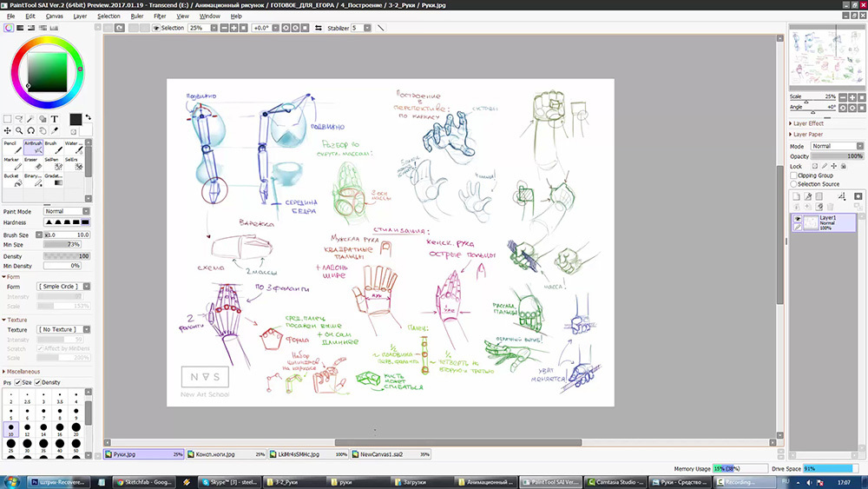Click the foreground color swatch
Viewport: 868px width, 489px height.
[x=76, y=119]
